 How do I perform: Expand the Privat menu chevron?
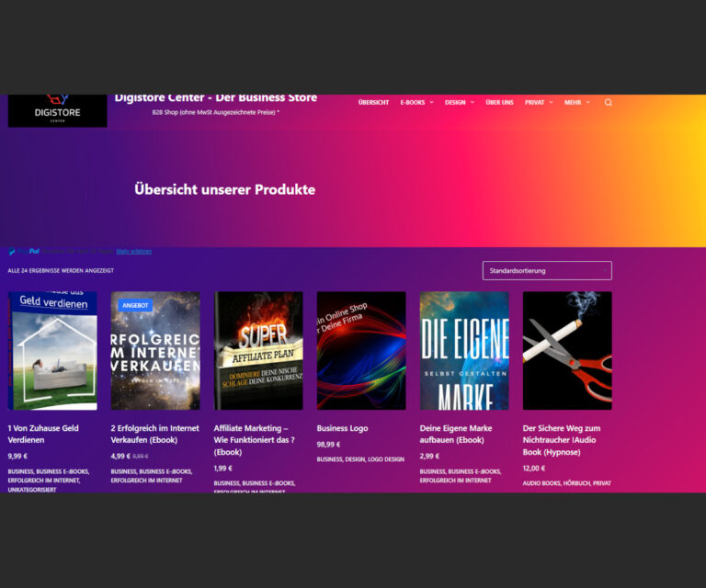(x=551, y=103)
